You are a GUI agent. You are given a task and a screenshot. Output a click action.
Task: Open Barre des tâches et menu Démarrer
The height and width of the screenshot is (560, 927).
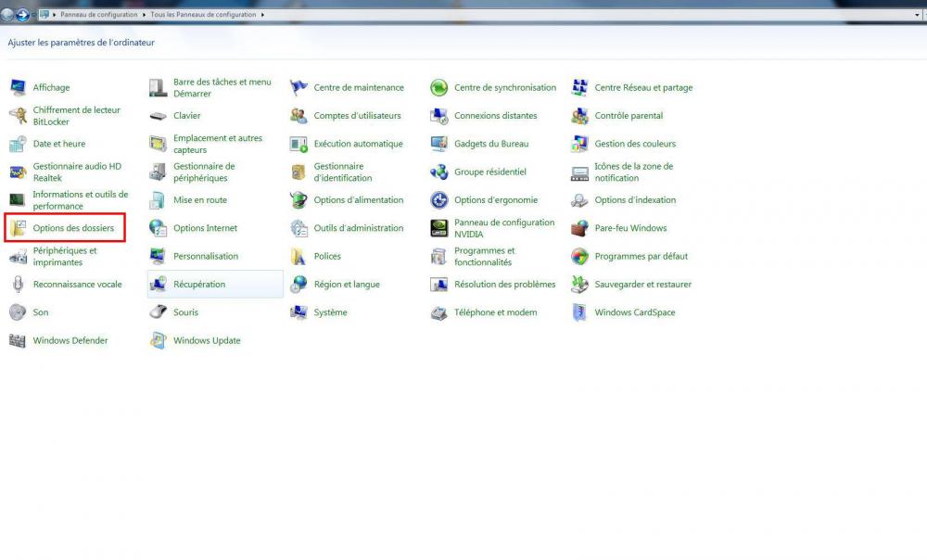pyautogui.click(x=222, y=87)
